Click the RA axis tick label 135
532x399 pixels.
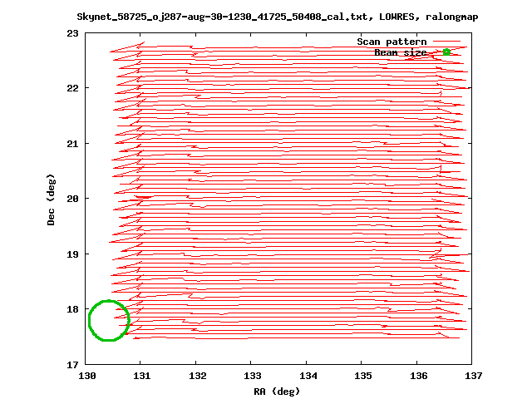click(x=363, y=376)
